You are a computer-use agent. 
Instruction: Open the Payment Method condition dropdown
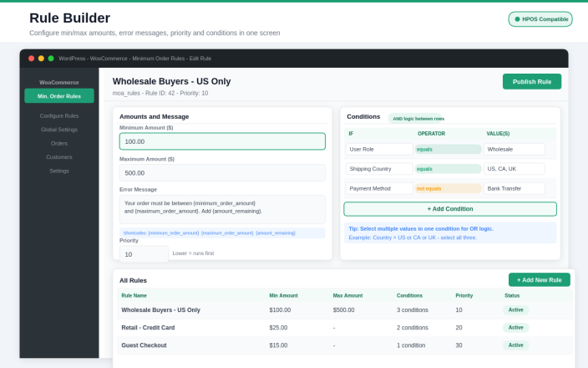tap(379, 188)
